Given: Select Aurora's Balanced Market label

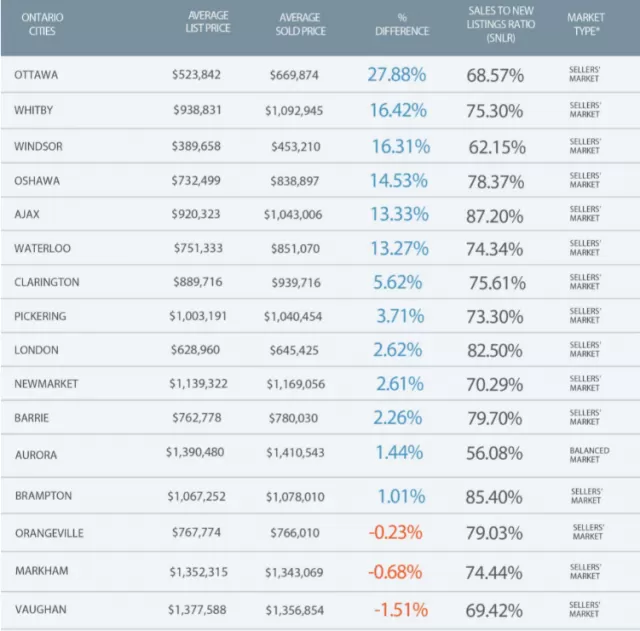Looking at the screenshot, I should (589, 455).
